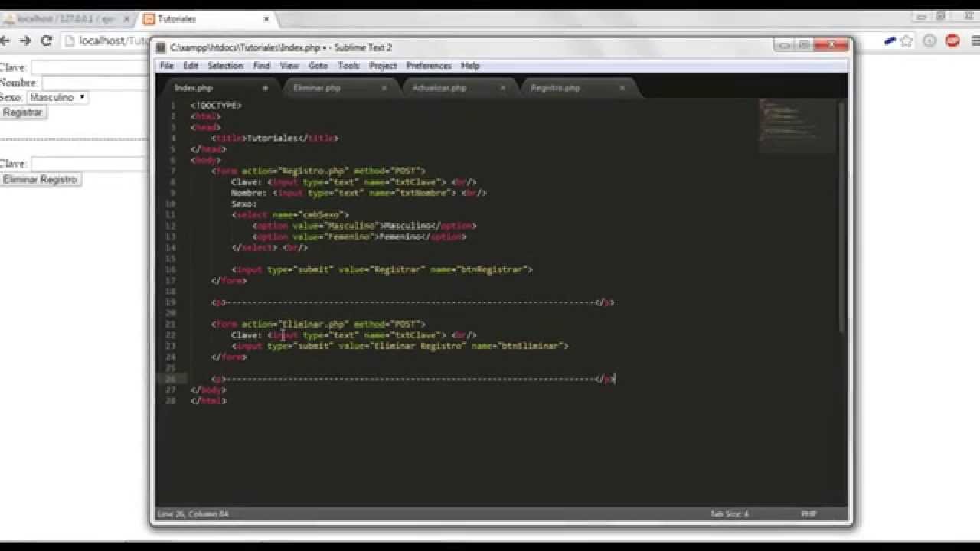980x551 pixels.
Task: Click the phpMyAdmin tab favicon
Action: [8, 19]
